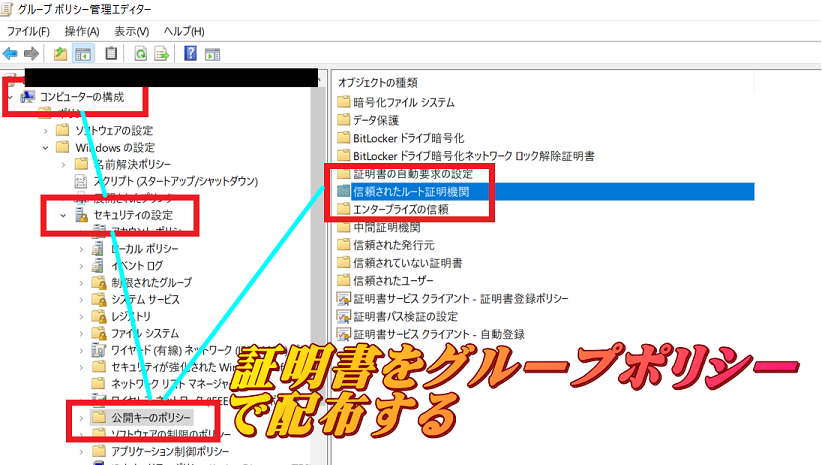This screenshot has height=465, width=822.
Task: Select 信頼されたユーザー list item
Action: (393, 280)
